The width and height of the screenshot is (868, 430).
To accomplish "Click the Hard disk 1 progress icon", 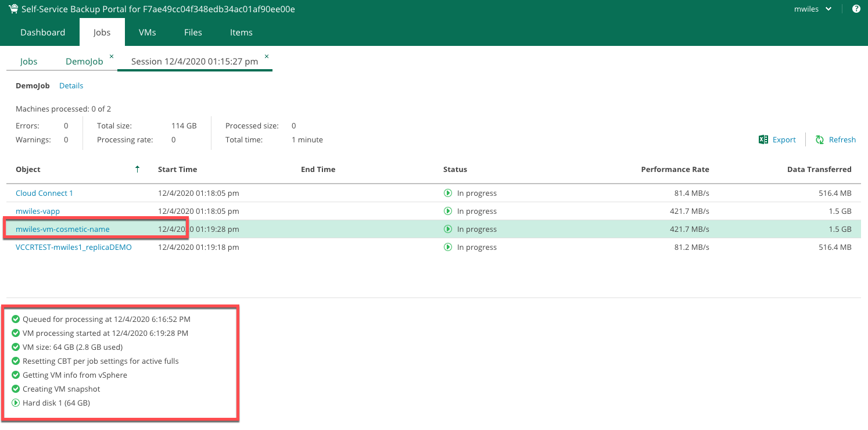I will tap(16, 403).
